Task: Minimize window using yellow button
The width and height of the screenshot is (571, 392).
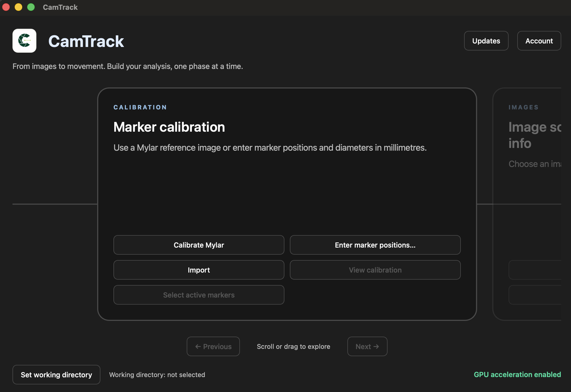Action: click(x=18, y=7)
